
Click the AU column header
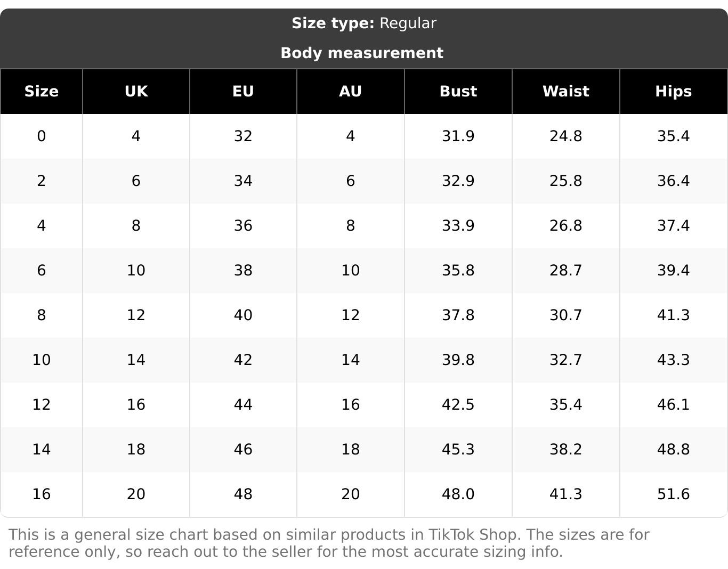(x=350, y=92)
